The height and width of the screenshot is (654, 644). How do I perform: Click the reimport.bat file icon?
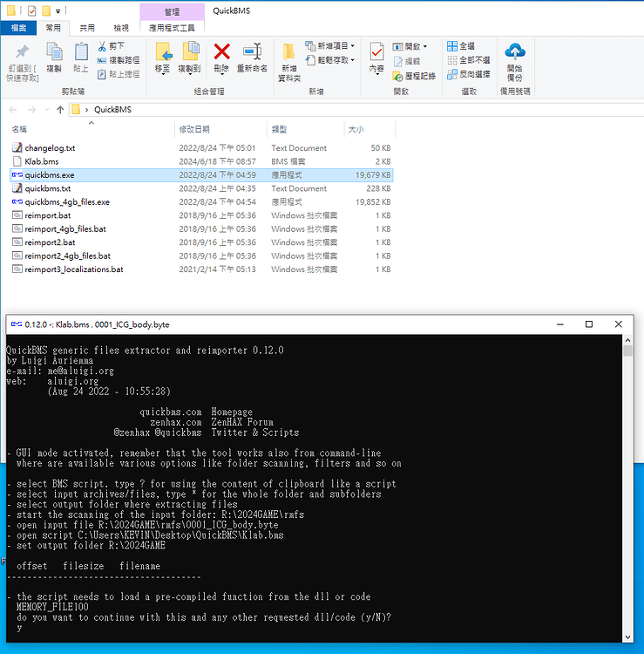click(x=17, y=215)
